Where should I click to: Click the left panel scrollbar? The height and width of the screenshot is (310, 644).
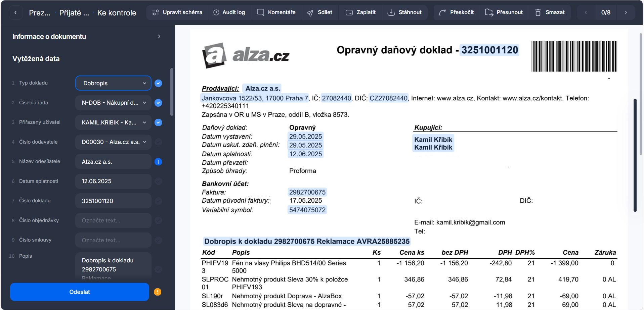[x=172, y=92]
